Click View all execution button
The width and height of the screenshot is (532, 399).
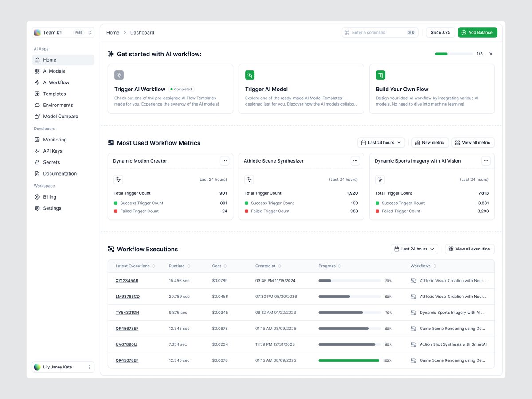coord(470,249)
